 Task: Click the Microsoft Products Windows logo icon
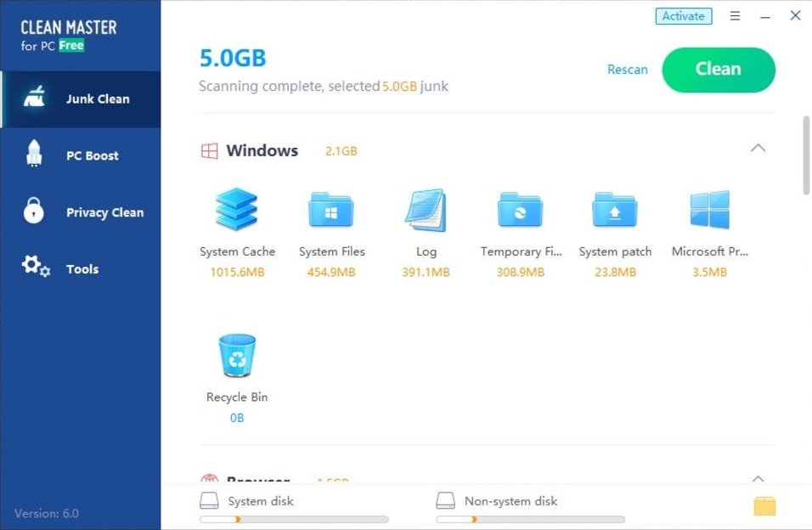coord(709,211)
